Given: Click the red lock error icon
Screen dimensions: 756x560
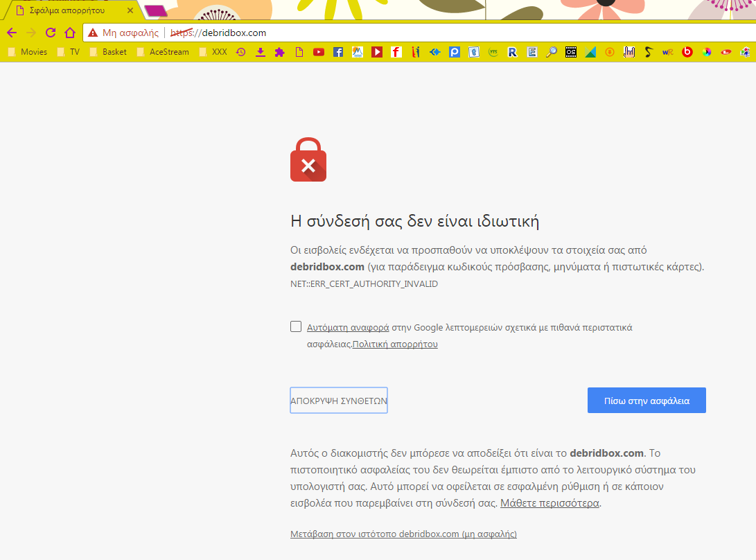Looking at the screenshot, I should (308, 159).
